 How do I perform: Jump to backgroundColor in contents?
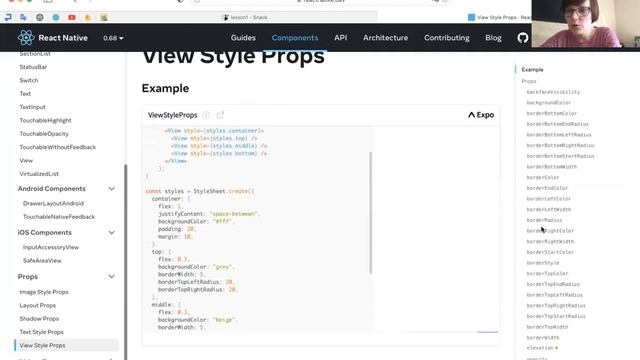click(x=549, y=102)
